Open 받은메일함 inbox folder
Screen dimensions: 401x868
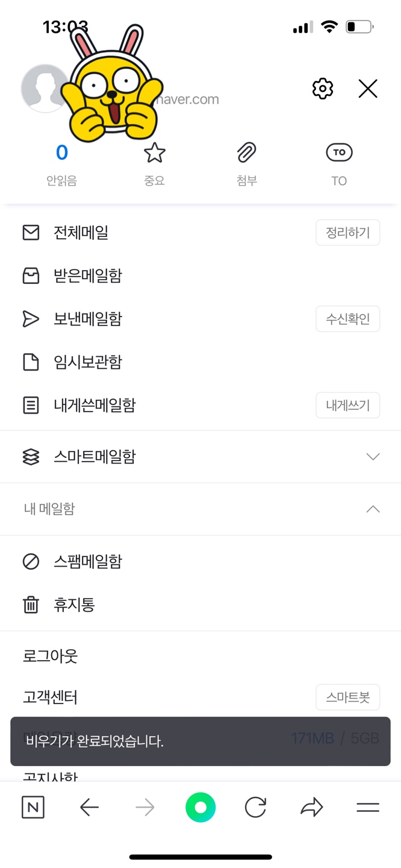click(88, 276)
